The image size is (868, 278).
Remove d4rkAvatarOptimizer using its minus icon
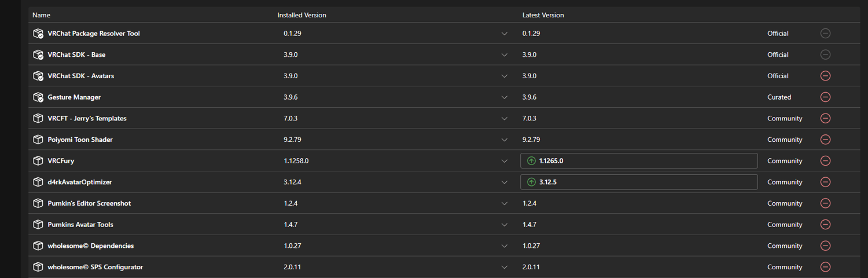click(x=826, y=182)
